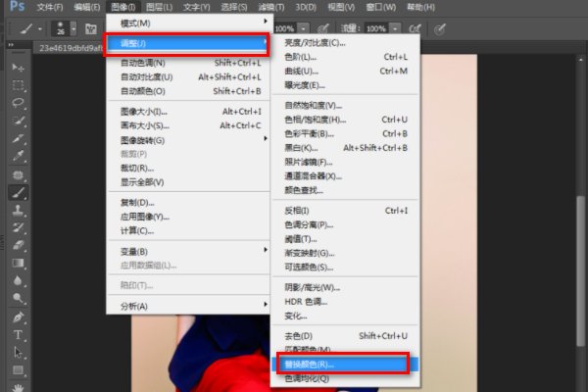Screen dimensions: 588x392
Task: Toggle the Brush panel icon
Action: pos(91,28)
